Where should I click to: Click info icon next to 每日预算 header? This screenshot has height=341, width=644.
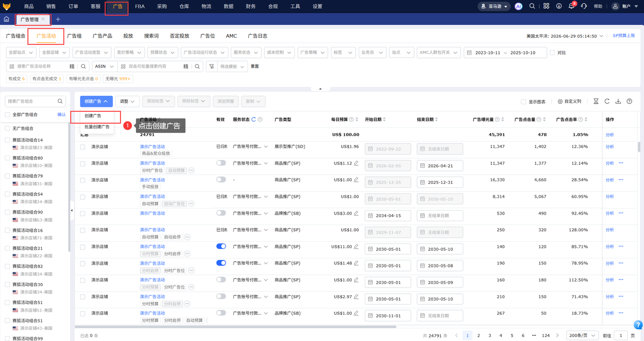click(351, 119)
